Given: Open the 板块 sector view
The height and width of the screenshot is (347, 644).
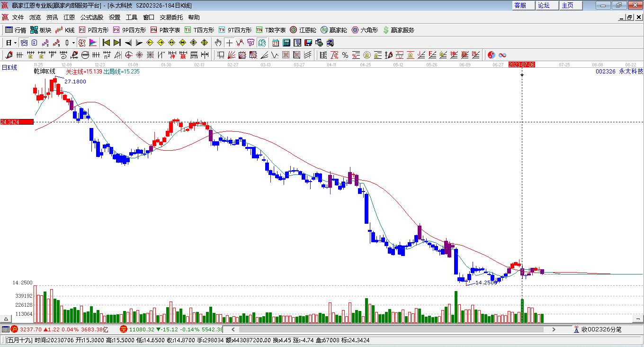Looking at the screenshot, I should click(41, 30).
